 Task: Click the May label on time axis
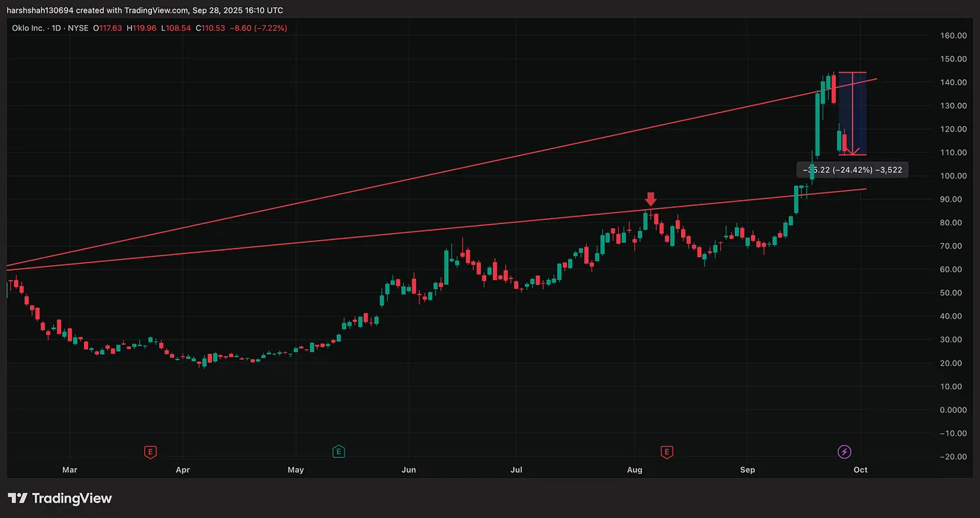tap(295, 470)
